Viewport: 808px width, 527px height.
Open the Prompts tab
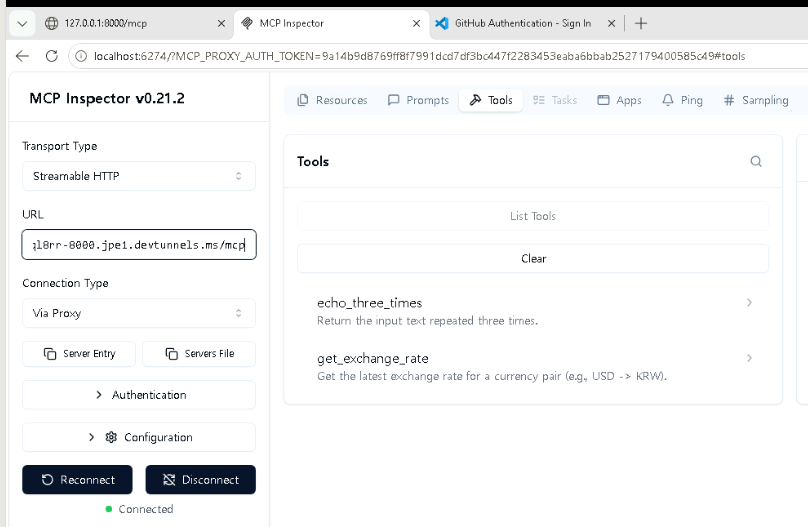point(418,100)
